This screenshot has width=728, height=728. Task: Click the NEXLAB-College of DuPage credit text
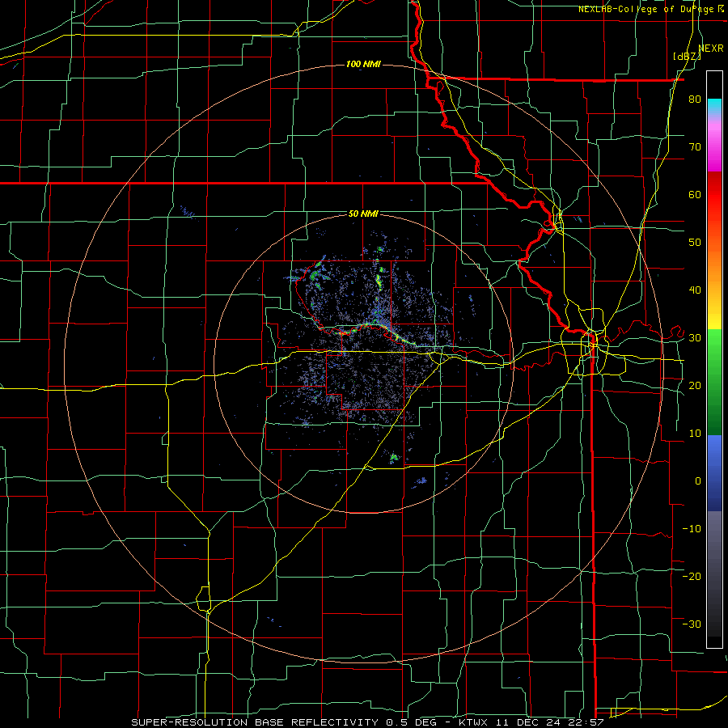647,9
